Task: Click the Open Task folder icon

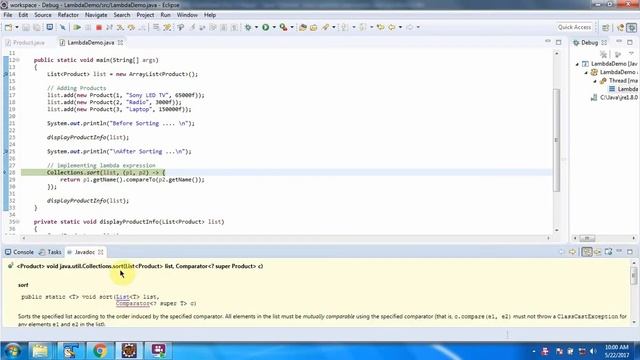Action: [x=313, y=27]
